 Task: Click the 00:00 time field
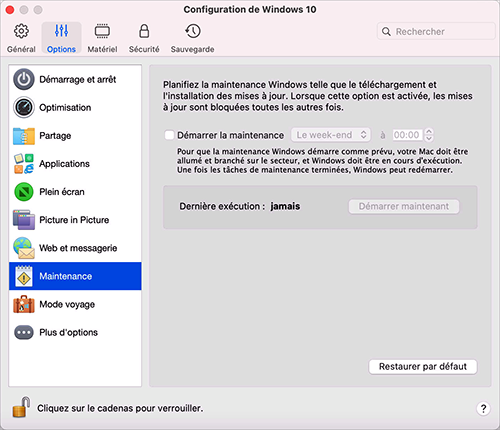(x=407, y=135)
